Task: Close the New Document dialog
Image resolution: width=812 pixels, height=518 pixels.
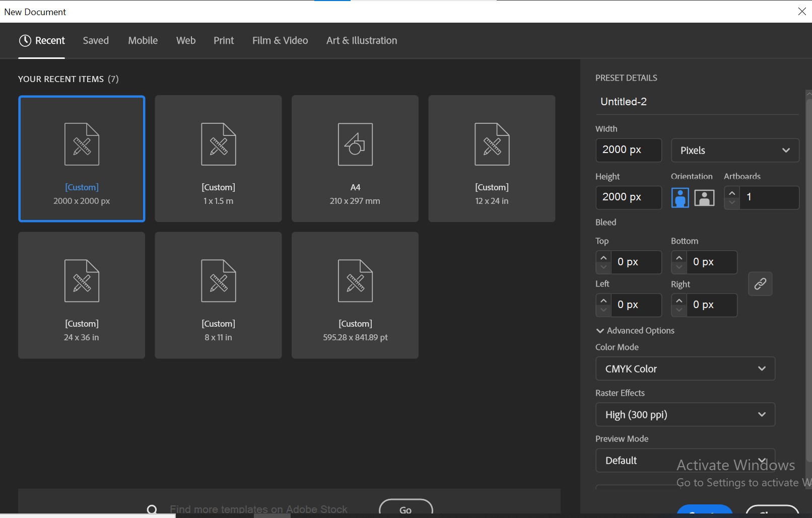Action: (x=802, y=11)
